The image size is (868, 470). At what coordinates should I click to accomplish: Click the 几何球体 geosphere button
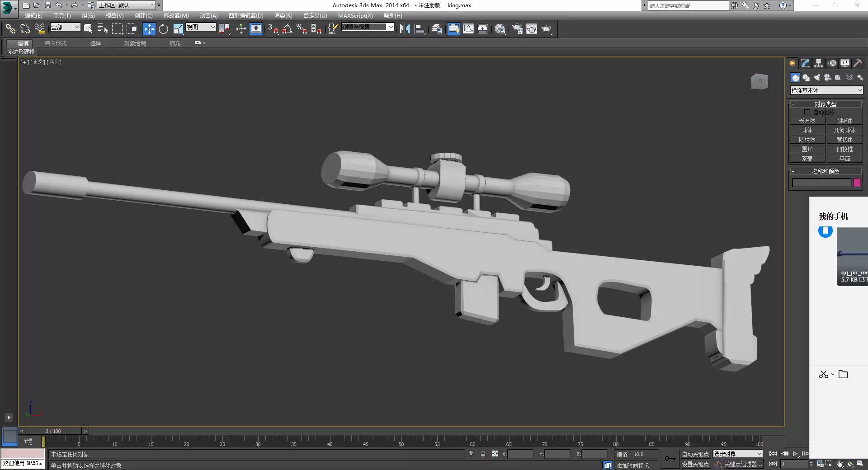pos(844,130)
